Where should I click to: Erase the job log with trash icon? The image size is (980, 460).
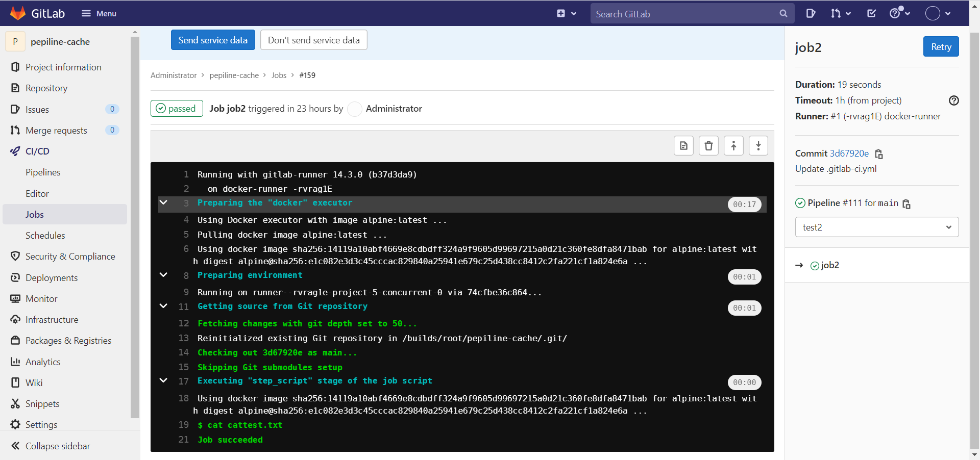[x=708, y=146]
